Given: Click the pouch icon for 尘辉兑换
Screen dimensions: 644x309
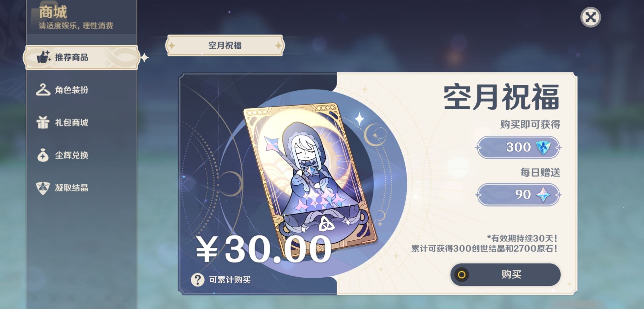Looking at the screenshot, I should [43, 155].
